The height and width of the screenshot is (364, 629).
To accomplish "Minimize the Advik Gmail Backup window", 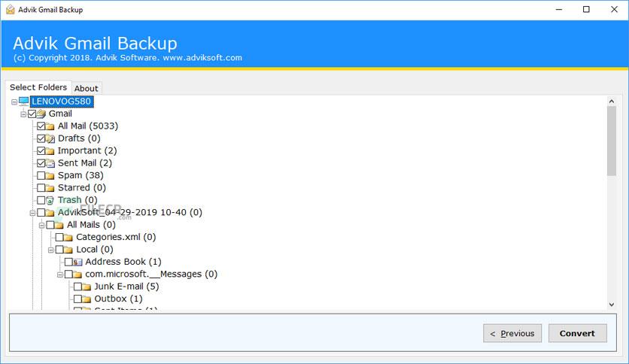I will [559, 9].
